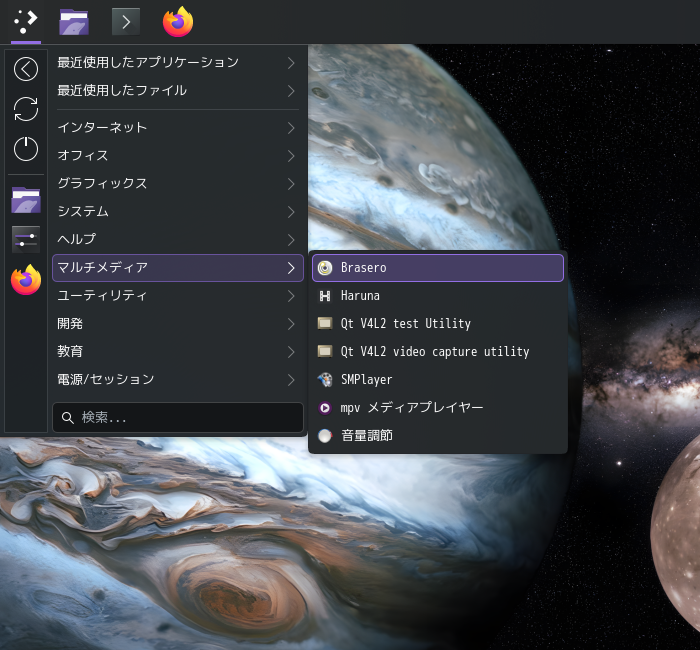The image size is (700, 650).
Task: Click the back arrow icon in sidebar
Action: 26,69
